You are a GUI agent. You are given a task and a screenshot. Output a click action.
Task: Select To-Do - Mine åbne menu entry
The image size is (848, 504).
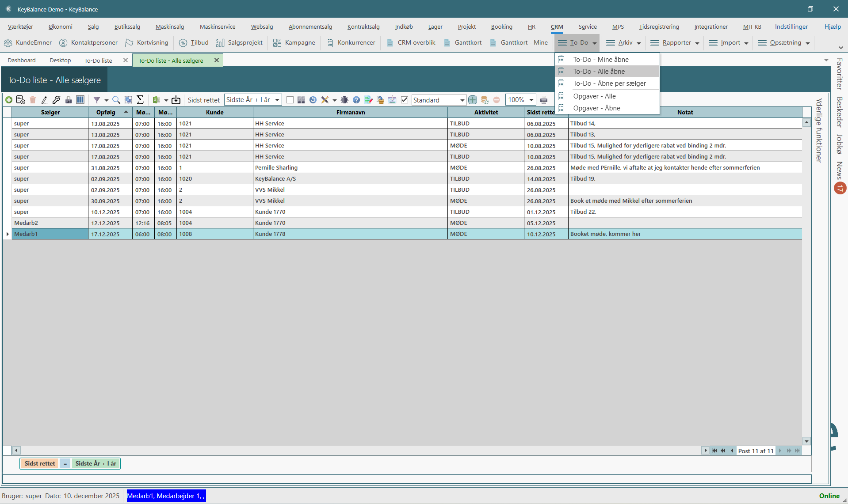coord(600,59)
